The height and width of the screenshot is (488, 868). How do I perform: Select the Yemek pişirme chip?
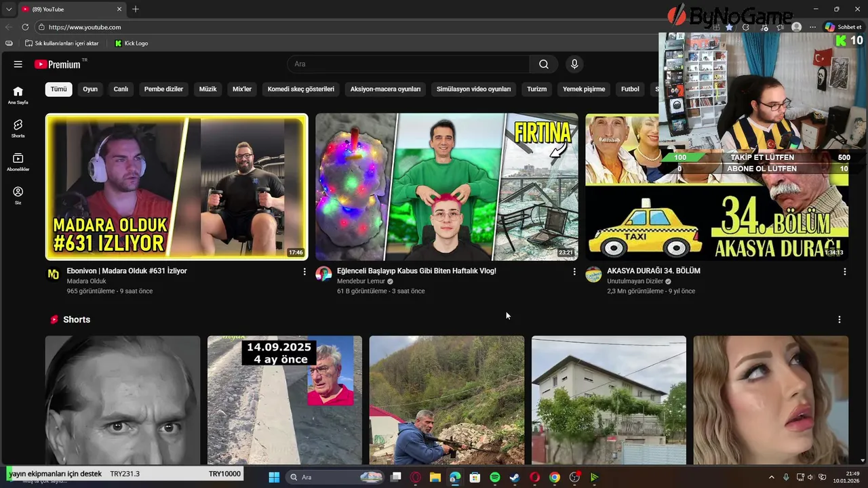(584, 89)
